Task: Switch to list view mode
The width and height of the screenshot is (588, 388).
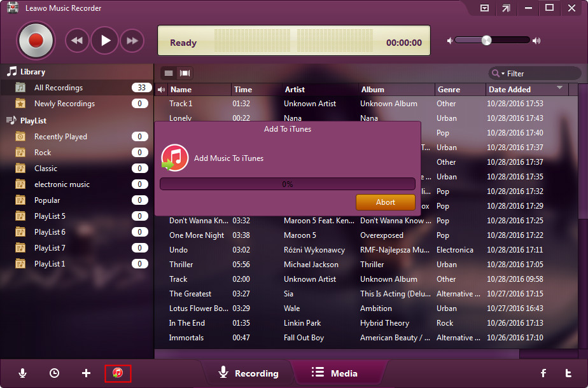Action: pyautogui.click(x=169, y=73)
